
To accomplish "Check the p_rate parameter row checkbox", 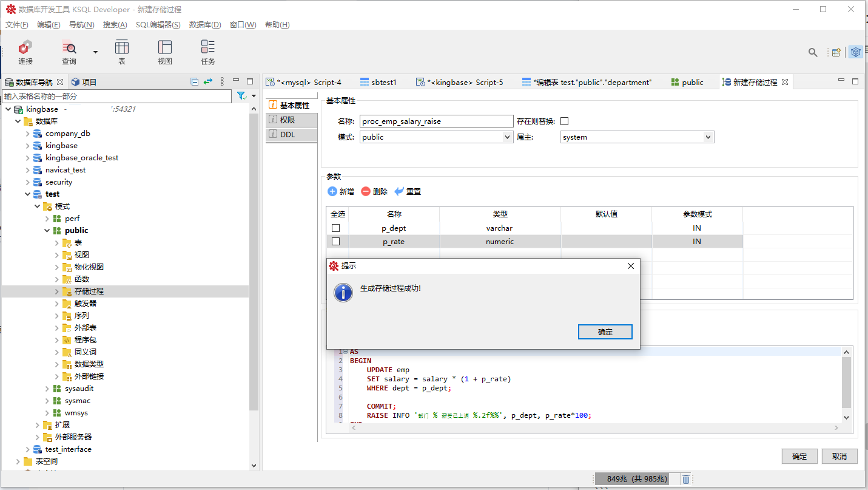I will pyautogui.click(x=336, y=242).
